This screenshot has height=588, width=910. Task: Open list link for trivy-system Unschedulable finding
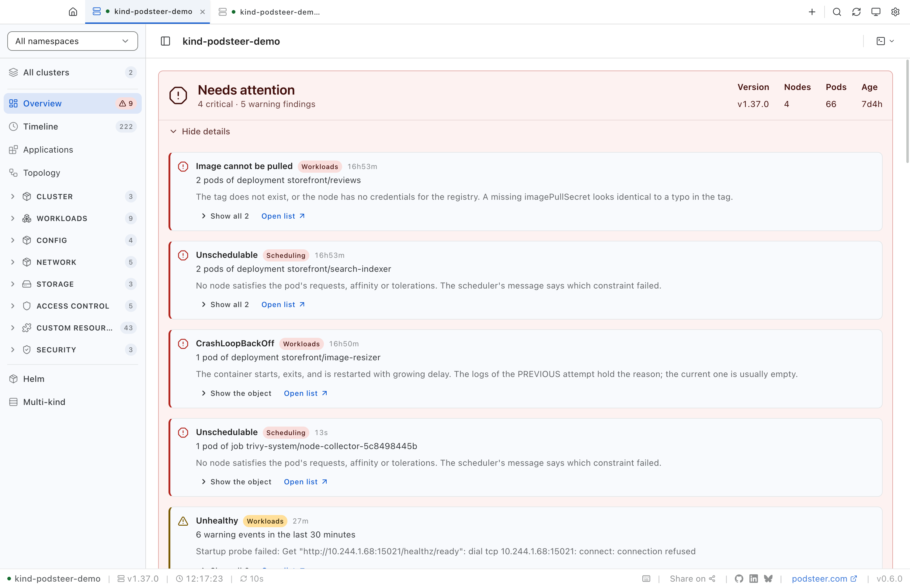click(x=305, y=482)
